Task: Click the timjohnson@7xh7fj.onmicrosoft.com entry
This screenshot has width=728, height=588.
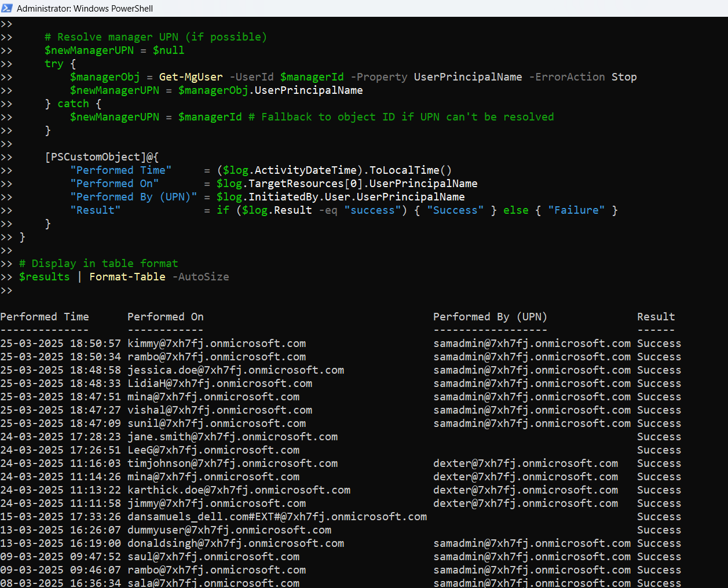Action: click(x=232, y=463)
